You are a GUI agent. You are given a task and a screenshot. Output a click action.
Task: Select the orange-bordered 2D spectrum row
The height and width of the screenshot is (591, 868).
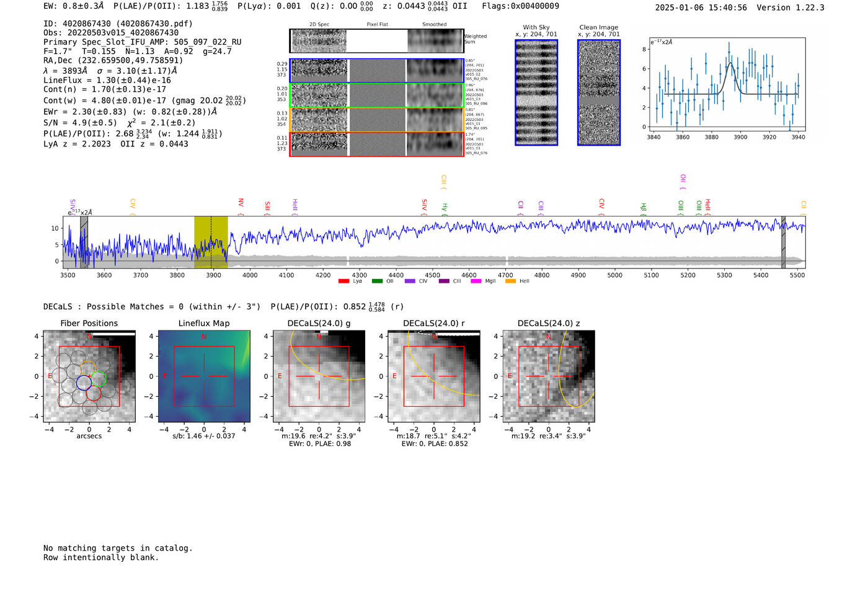click(377, 120)
